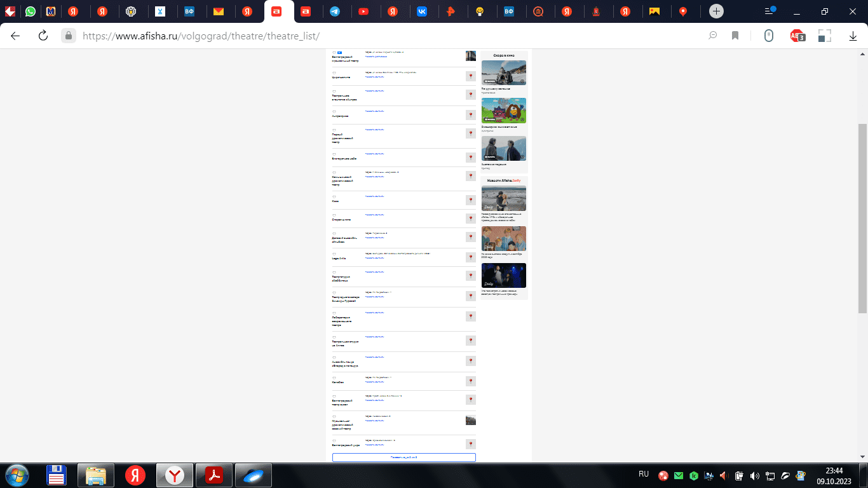This screenshot has width=868, height=488.
Task: Click the ad blocker extension icon
Action: pos(797,36)
